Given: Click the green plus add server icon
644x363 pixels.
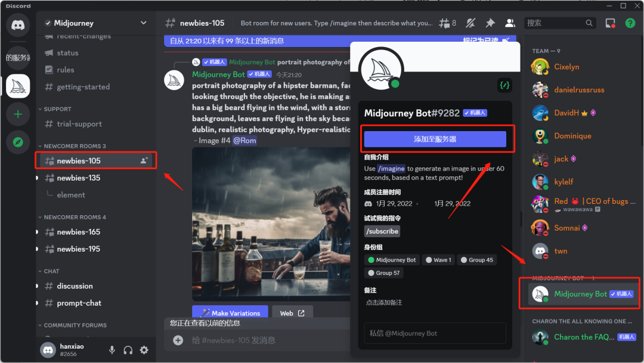Looking at the screenshot, I should pos(18,114).
